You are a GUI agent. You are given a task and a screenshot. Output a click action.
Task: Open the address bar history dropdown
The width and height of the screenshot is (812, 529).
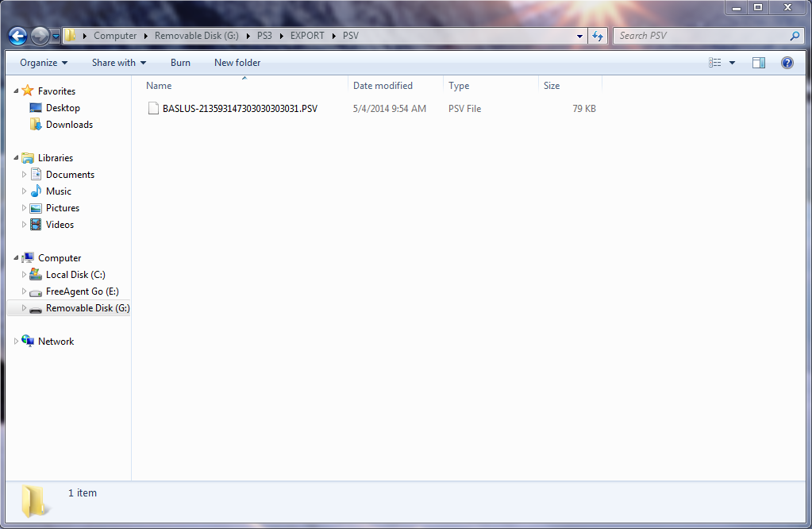point(579,36)
